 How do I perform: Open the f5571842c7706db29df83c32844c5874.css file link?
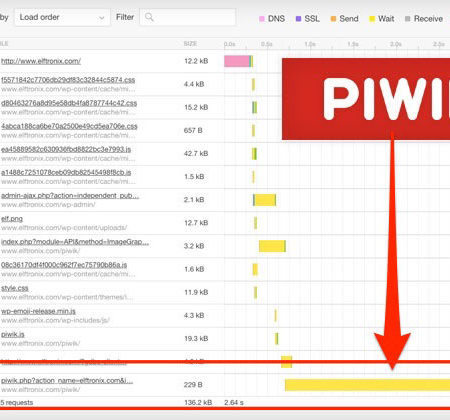coord(68,80)
